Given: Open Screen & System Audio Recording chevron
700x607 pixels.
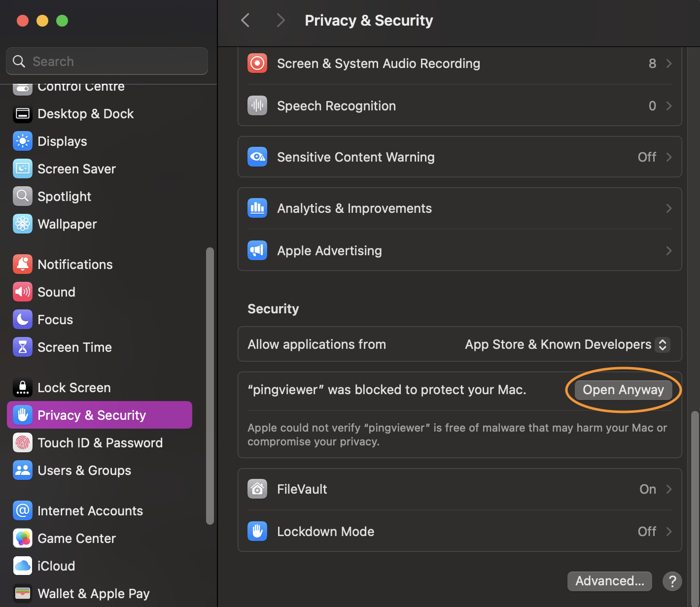Looking at the screenshot, I should (x=669, y=64).
